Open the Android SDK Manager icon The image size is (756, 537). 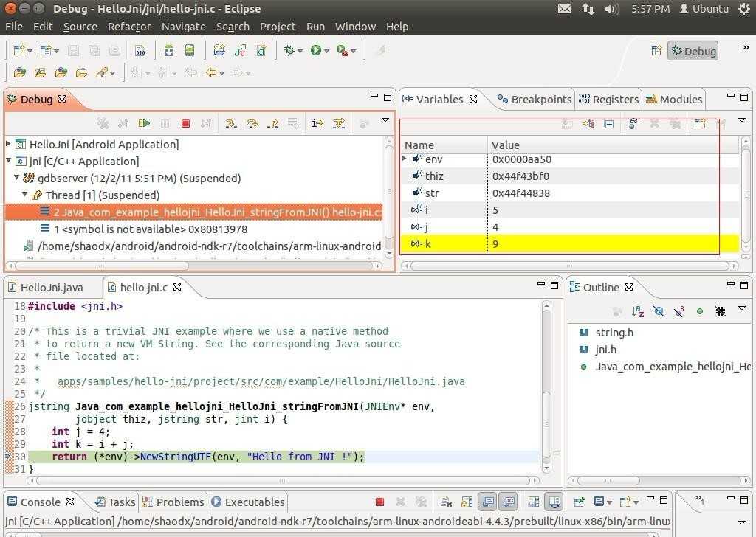169,50
